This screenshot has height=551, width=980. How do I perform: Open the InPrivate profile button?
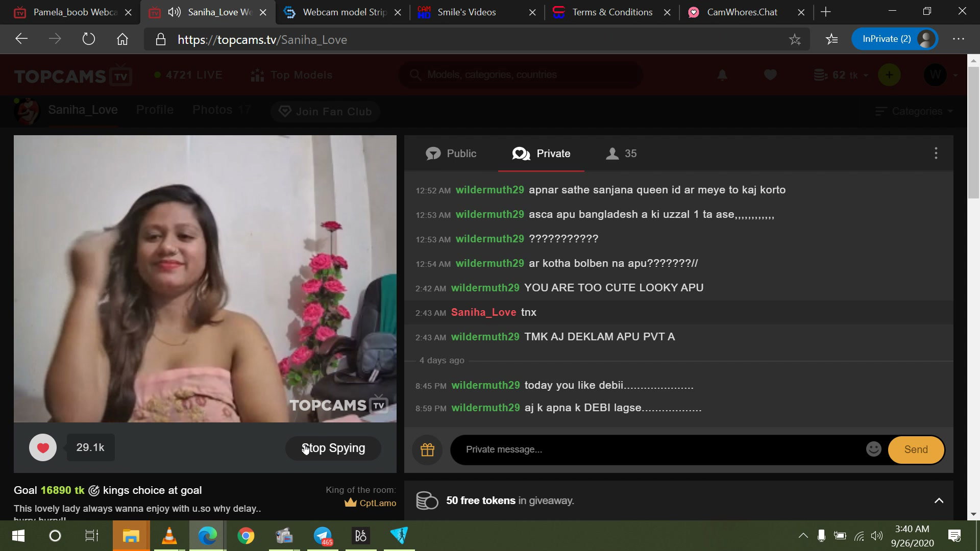(895, 39)
